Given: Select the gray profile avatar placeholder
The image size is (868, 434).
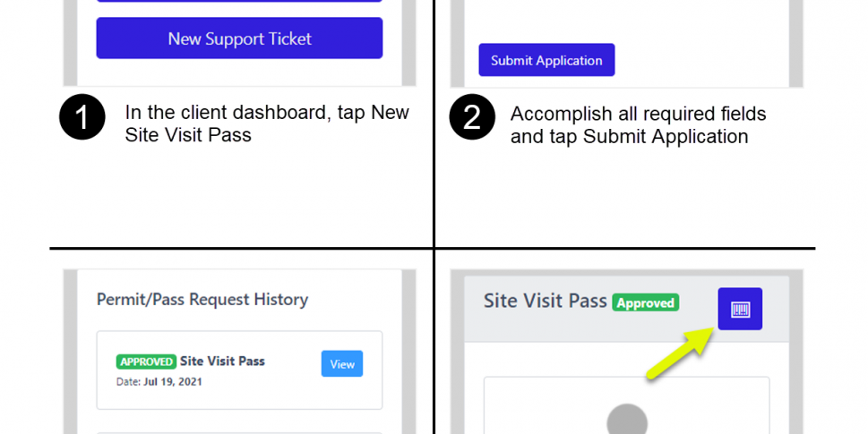Looking at the screenshot, I should pyautogui.click(x=627, y=420).
